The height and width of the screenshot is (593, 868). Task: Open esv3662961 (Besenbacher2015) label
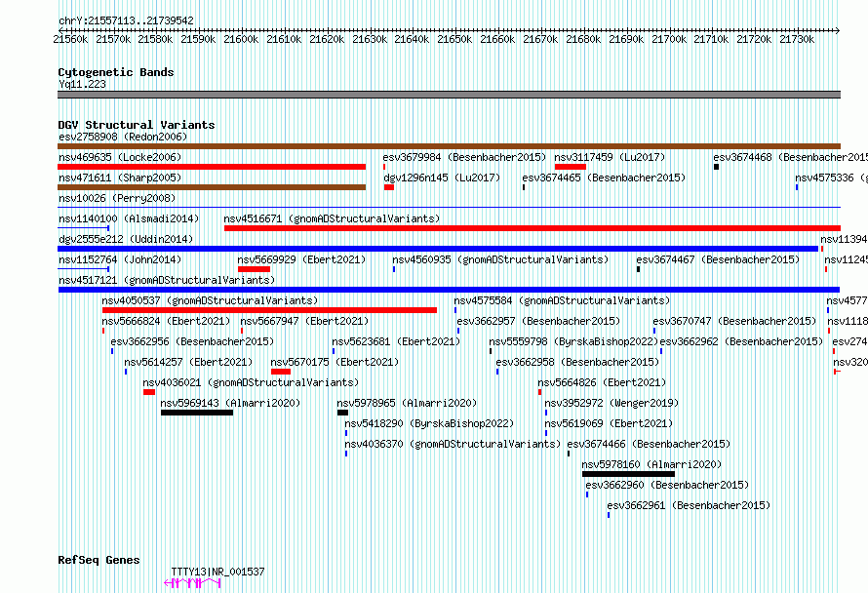(x=689, y=505)
